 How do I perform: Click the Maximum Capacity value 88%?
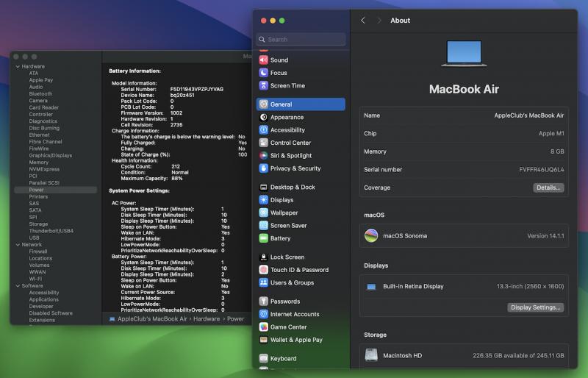click(x=177, y=178)
